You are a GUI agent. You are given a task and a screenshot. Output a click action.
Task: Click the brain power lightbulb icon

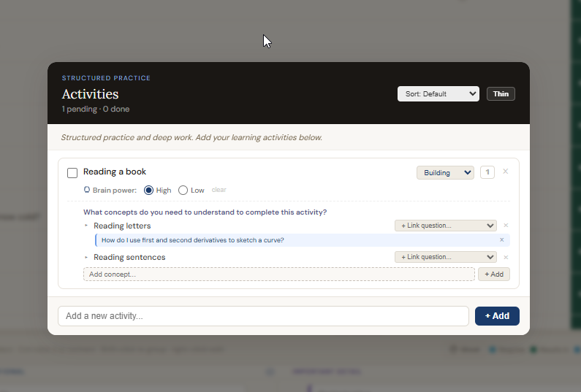tap(87, 190)
